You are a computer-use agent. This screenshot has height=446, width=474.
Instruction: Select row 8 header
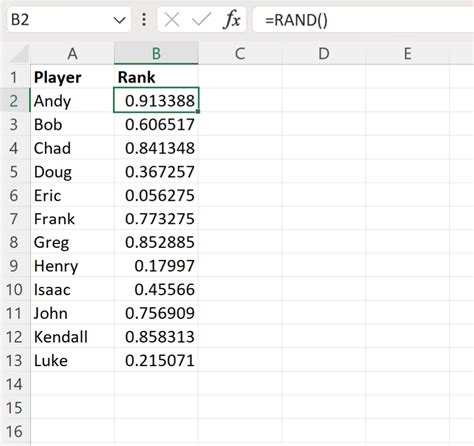click(x=15, y=242)
